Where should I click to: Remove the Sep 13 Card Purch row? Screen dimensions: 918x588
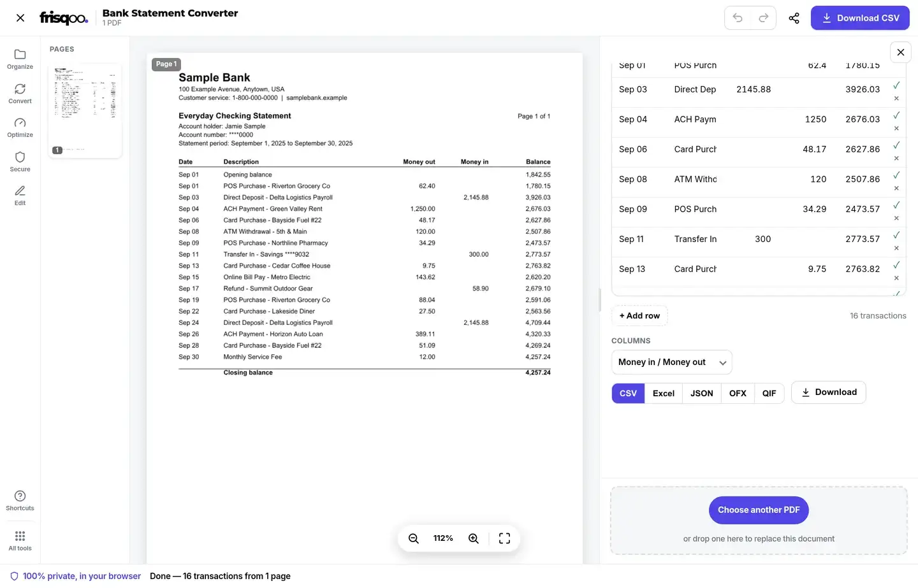click(x=896, y=278)
